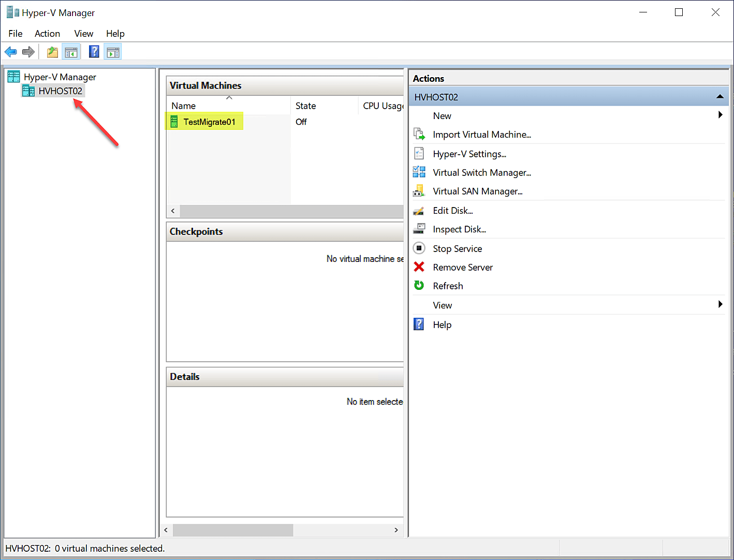The height and width of the screenshot is (560, 734).
Task: Click Help text in the Actions pane
Action: (442, 325)
